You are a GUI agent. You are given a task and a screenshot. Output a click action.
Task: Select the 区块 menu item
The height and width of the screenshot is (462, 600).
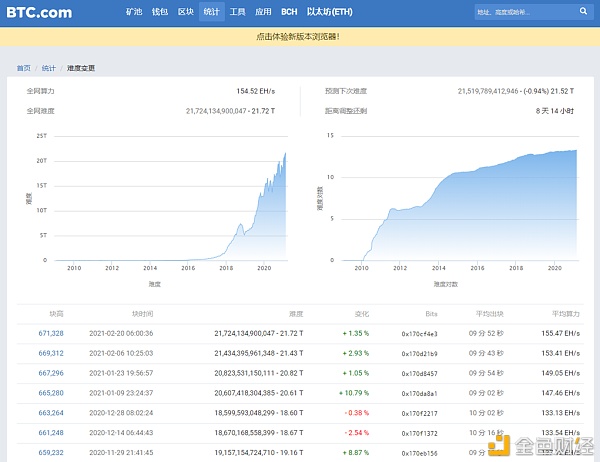(x=186, y=13)
